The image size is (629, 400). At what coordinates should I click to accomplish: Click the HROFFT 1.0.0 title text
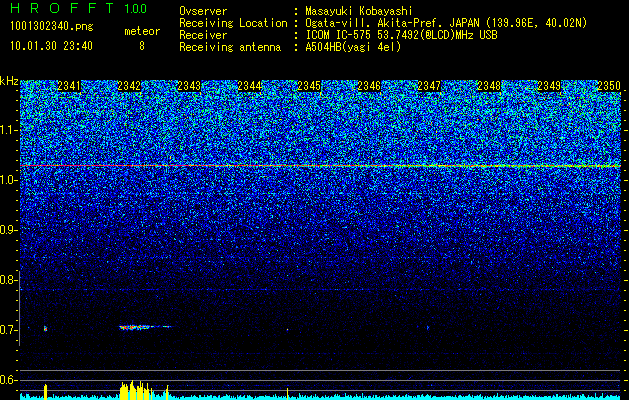[x=79, y=8]
